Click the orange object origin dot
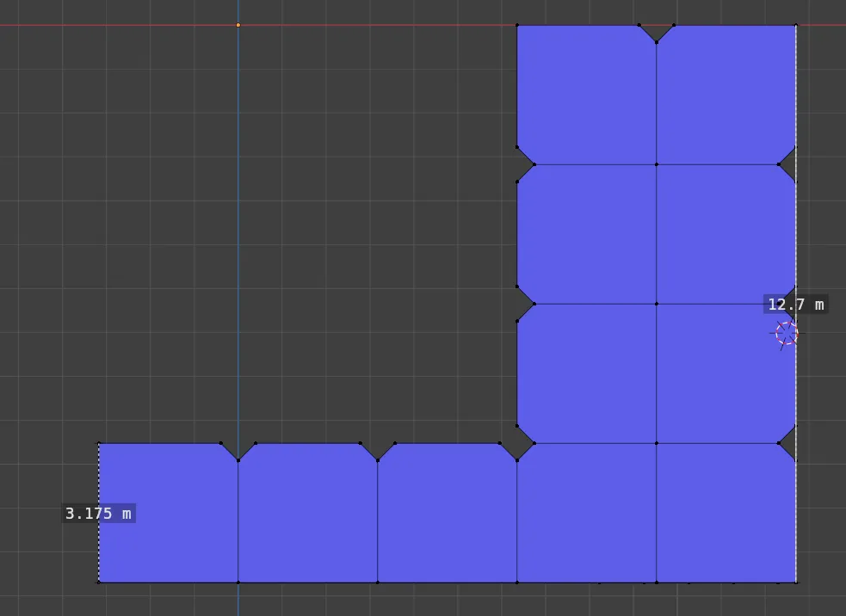 [x=238, y=25]
